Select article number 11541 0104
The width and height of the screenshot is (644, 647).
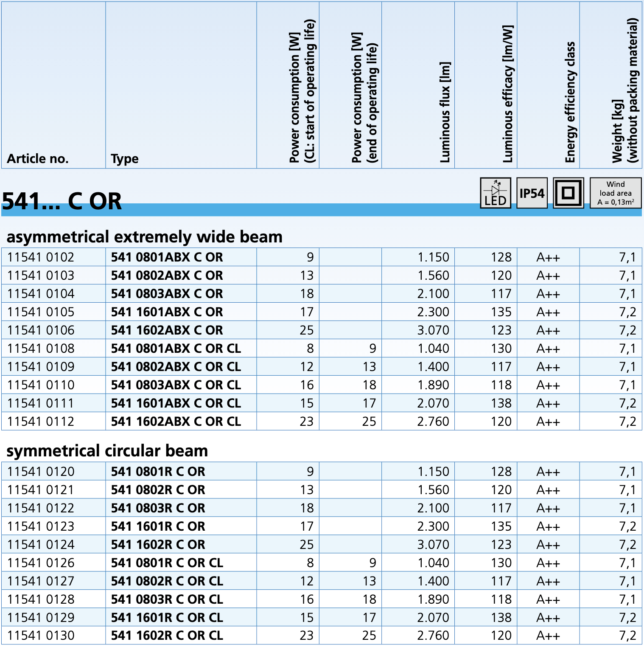coord(41,294)
